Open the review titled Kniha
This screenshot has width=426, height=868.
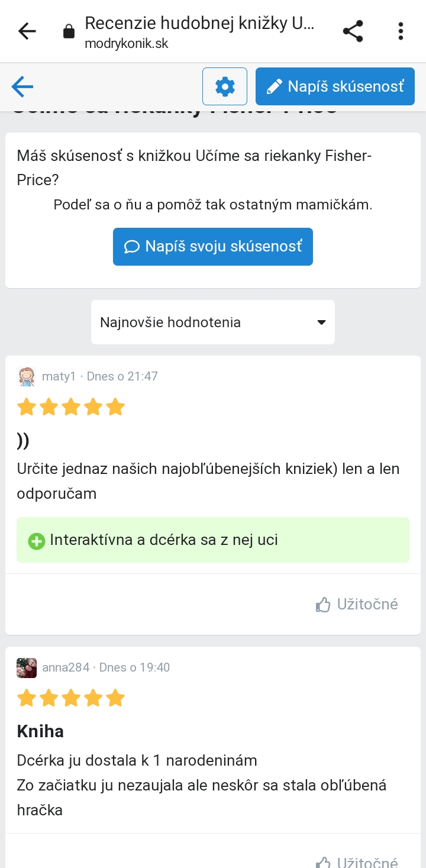(x=40, y=731)
